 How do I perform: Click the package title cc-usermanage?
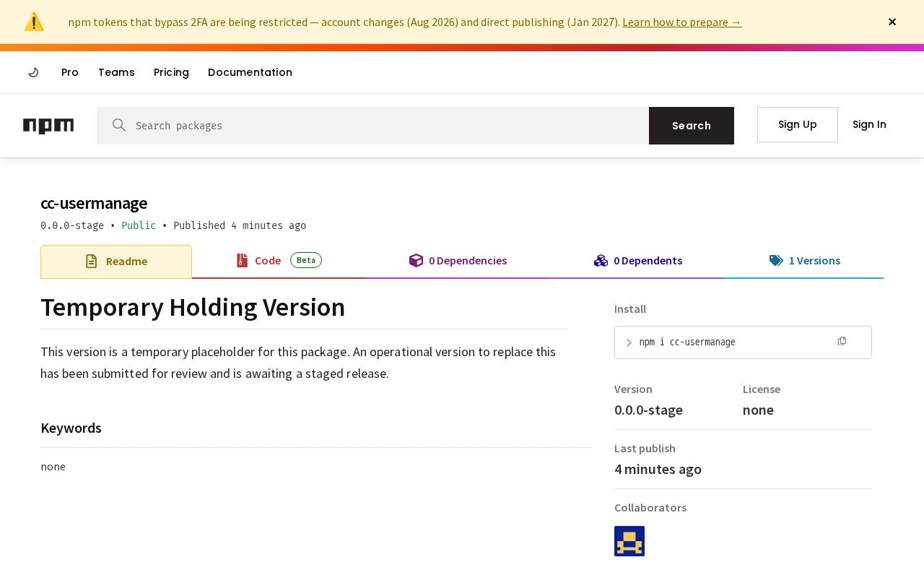click(x=94, y=203)
